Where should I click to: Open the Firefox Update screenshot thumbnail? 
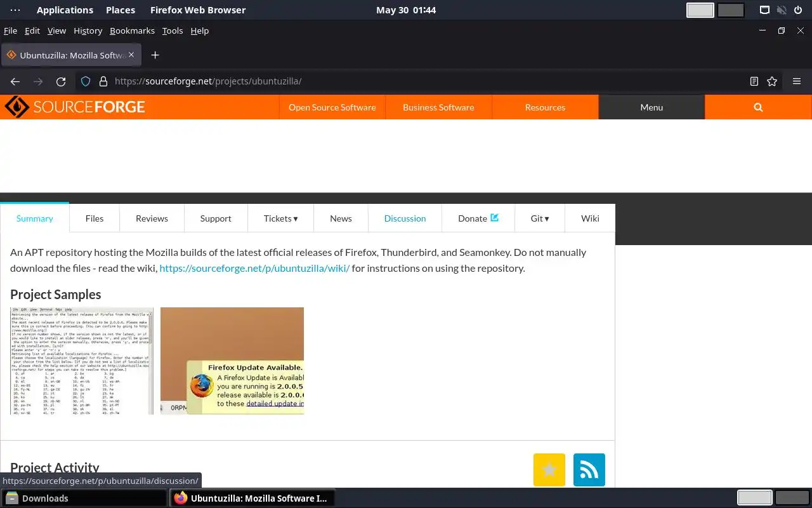232,361
